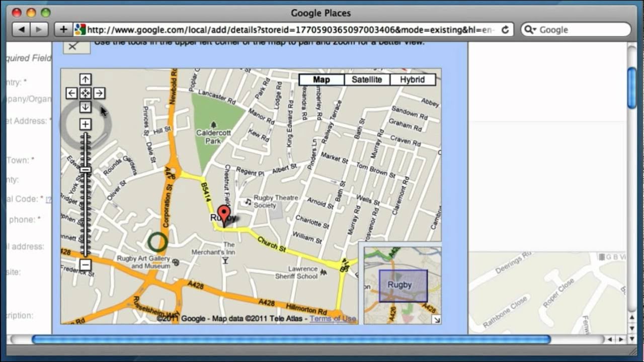The image size is (644, 362).
Task: Zoom out the map with minus button
Action: pos(85,264)
